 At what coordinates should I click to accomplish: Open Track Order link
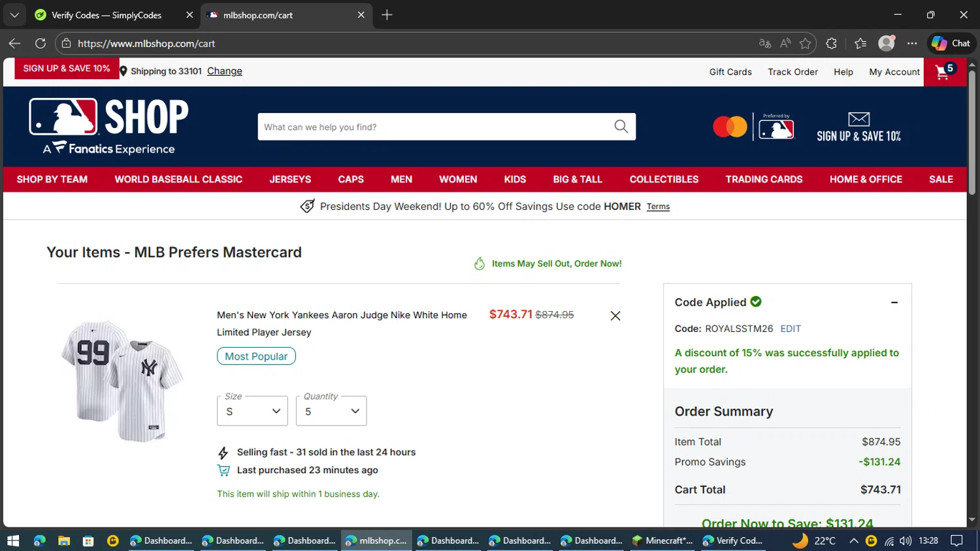(792, 72)
